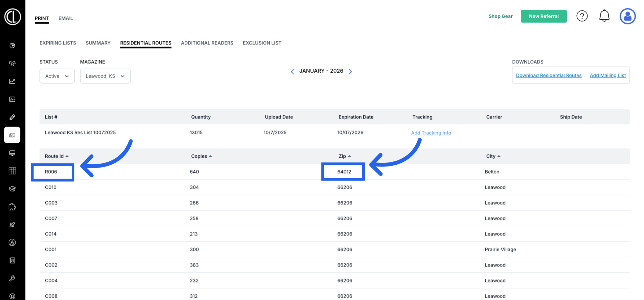
Task: Click the rocket sidebar icon
Action: click(12, 225)
